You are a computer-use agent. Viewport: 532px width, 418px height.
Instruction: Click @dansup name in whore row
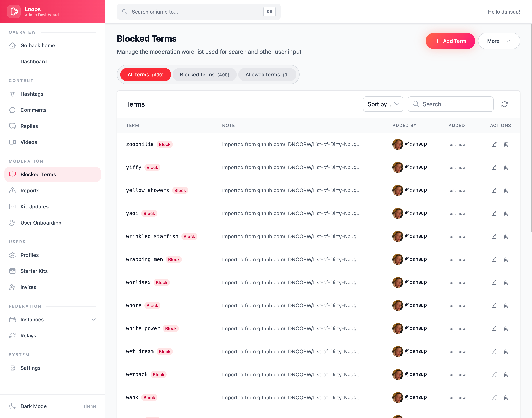click(x=416, y=305)
